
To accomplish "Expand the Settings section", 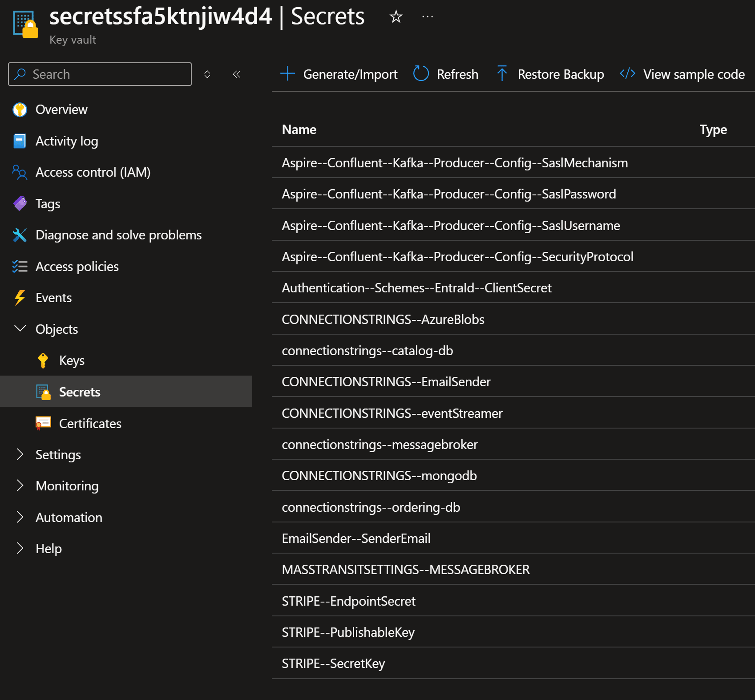I will (x=20, y=454).
